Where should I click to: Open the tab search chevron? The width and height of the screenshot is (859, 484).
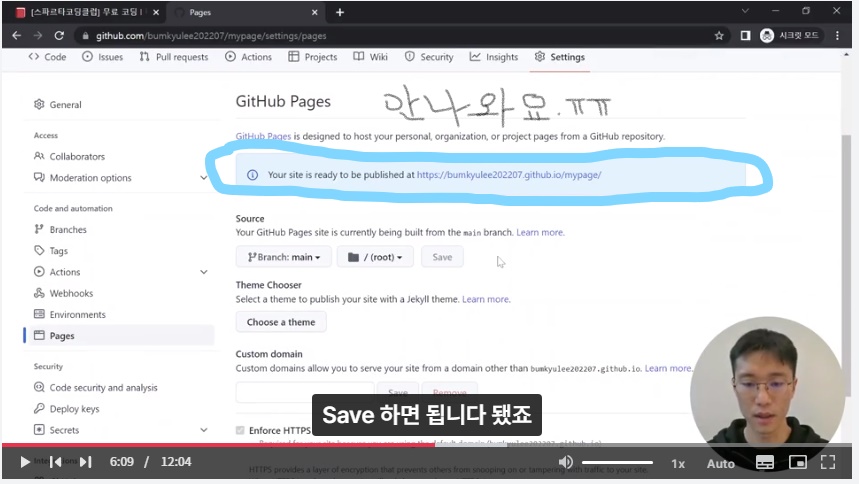tap(745, 11)
